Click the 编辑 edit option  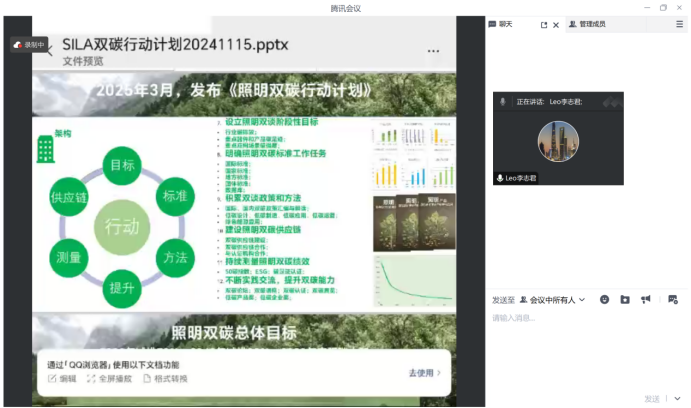coord(62,378)
